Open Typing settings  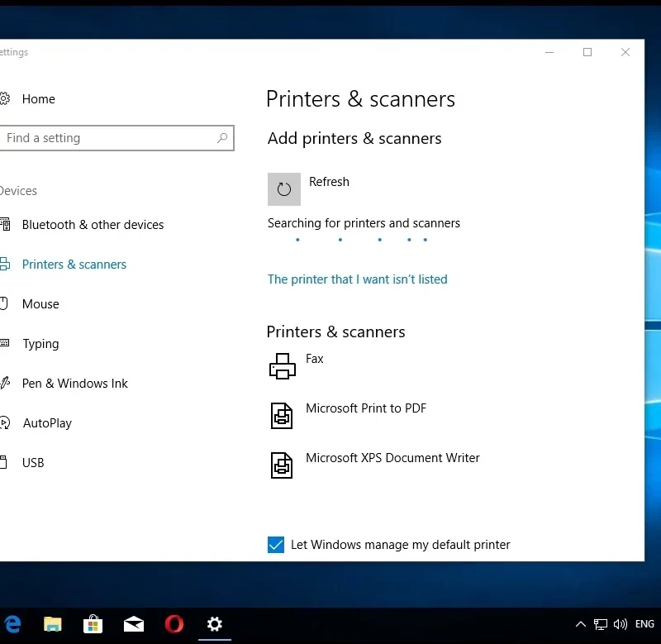40,344
